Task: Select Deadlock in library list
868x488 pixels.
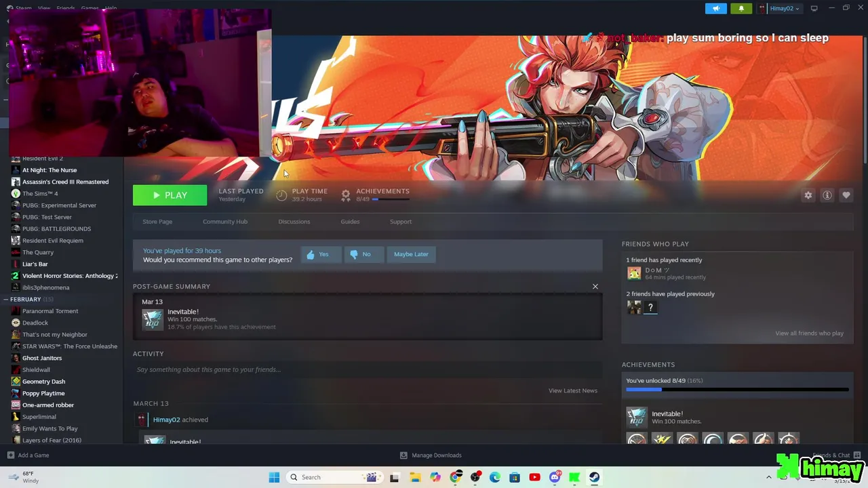Action: [x=35, y=323]
